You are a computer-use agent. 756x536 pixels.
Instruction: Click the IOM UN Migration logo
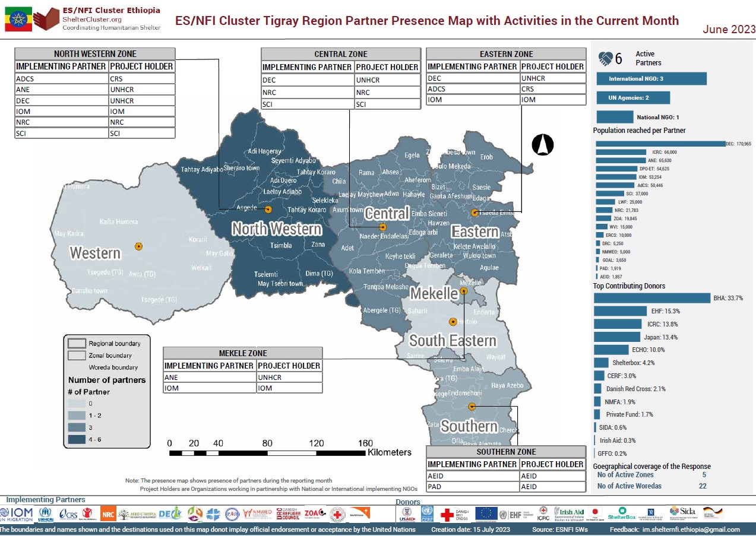[17, 513]
